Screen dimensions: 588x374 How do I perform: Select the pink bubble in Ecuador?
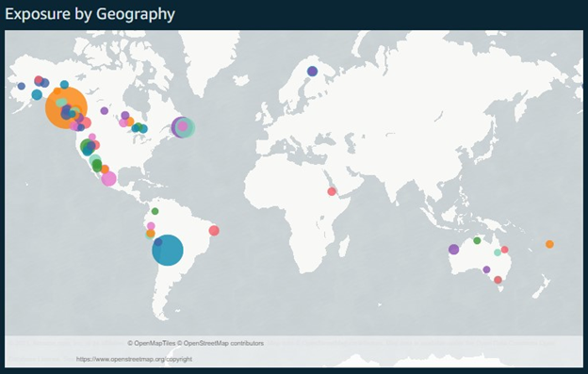pyautogui.click(x=151, y=226)
